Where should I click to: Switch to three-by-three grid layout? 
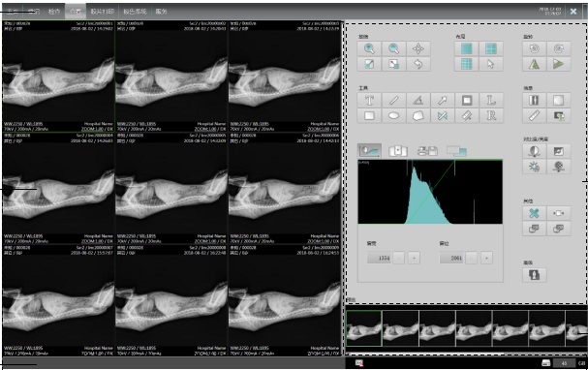coord(467,64)
